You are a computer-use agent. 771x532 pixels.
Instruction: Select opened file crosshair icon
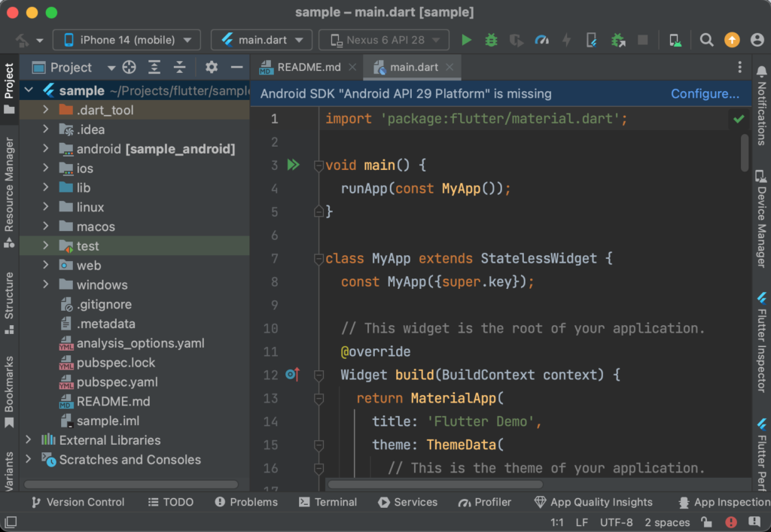click(x=130, y=67)
